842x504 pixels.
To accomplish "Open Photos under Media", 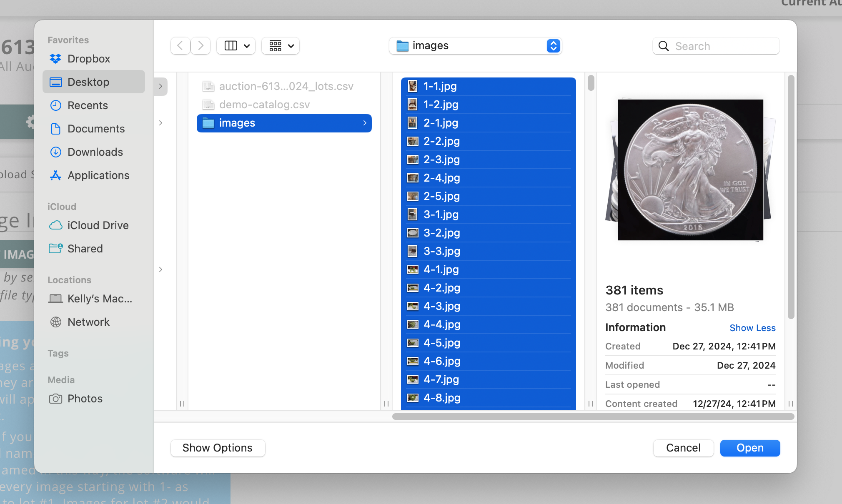I will pyautogui.click(x=85, y=398).
